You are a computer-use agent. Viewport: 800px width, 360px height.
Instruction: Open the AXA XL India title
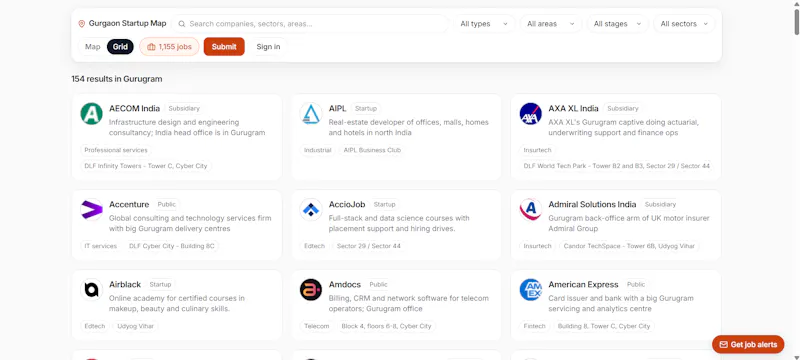(573, 109)
